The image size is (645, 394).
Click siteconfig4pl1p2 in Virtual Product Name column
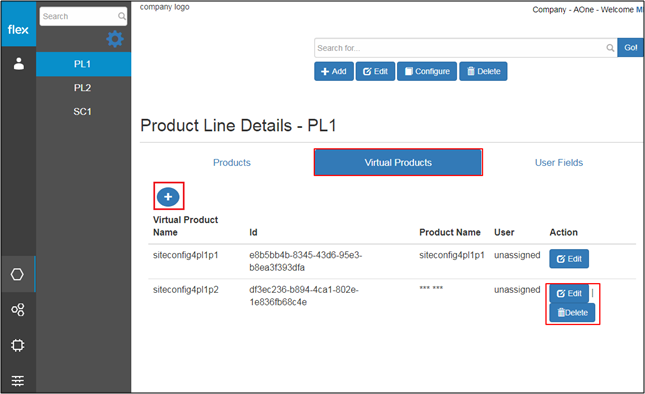point(186,290)
